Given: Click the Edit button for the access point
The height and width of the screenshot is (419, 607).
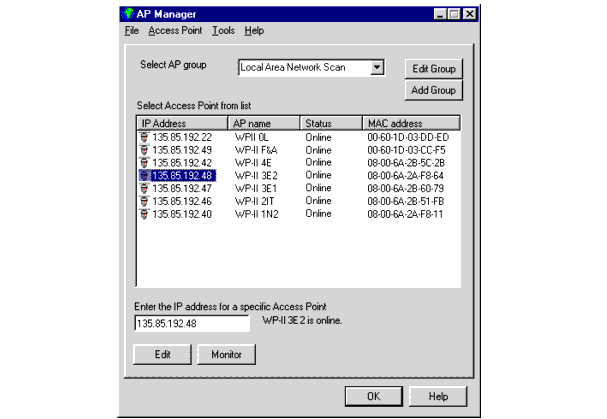Looking at the screenshot, I should (x=163, y=354).
